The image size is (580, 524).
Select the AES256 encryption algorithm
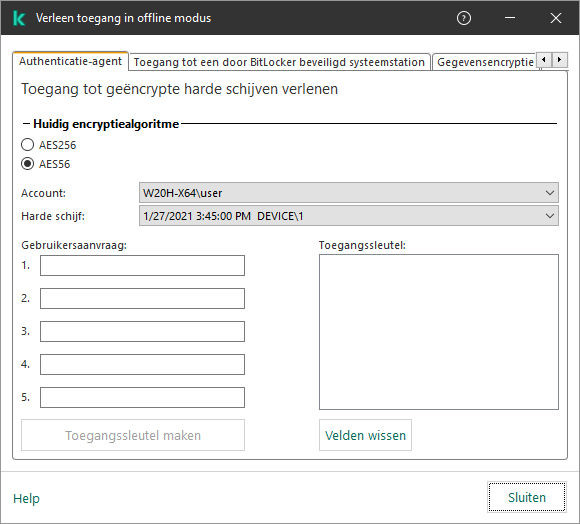click(27, 145)
